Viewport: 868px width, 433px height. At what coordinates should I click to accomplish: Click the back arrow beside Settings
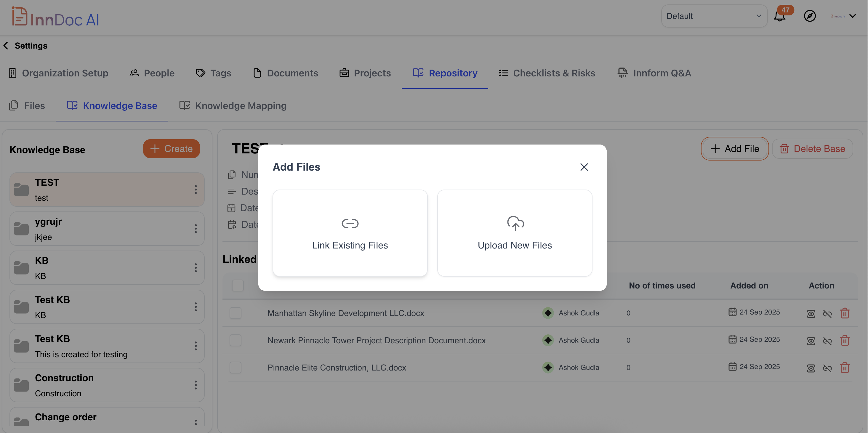6,46
